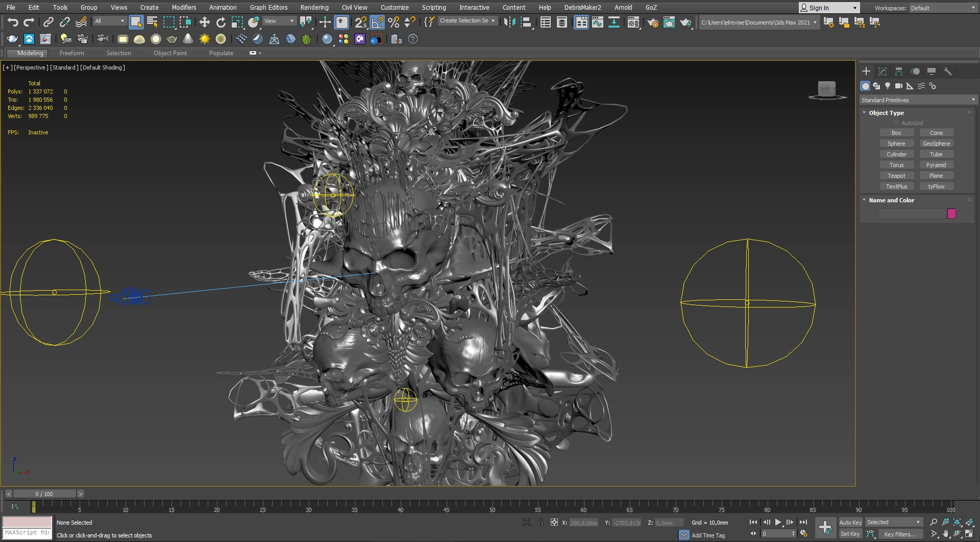980x542 pixels.
Task: Open the Rendering menu
Action: coord(314,8)
